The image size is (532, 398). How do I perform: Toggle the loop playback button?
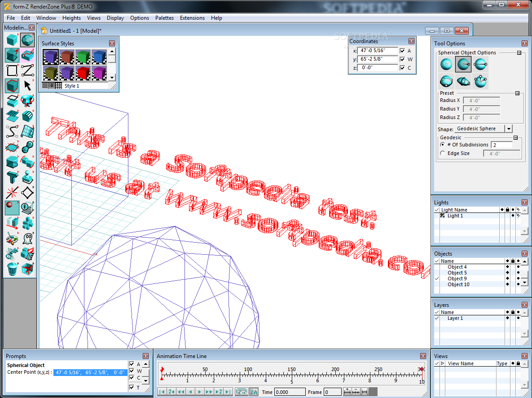coord(241,392)
